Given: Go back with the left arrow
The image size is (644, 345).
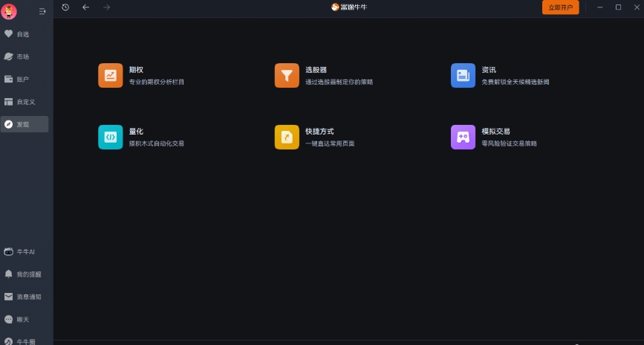Looking at the screenshot, I should (x=85, y=7).
